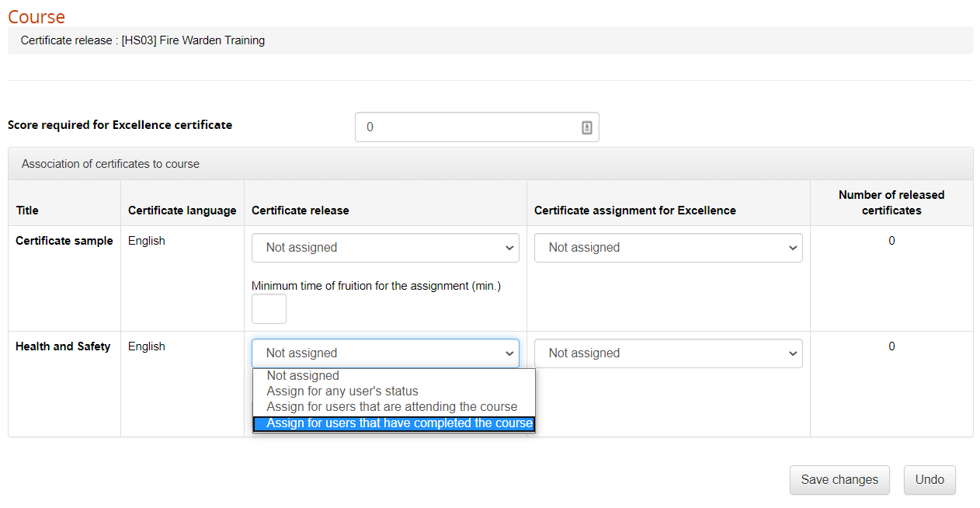Screen dimensions: 980x508
Task: Click the Certificate sample row title
Action: [64, 241]
